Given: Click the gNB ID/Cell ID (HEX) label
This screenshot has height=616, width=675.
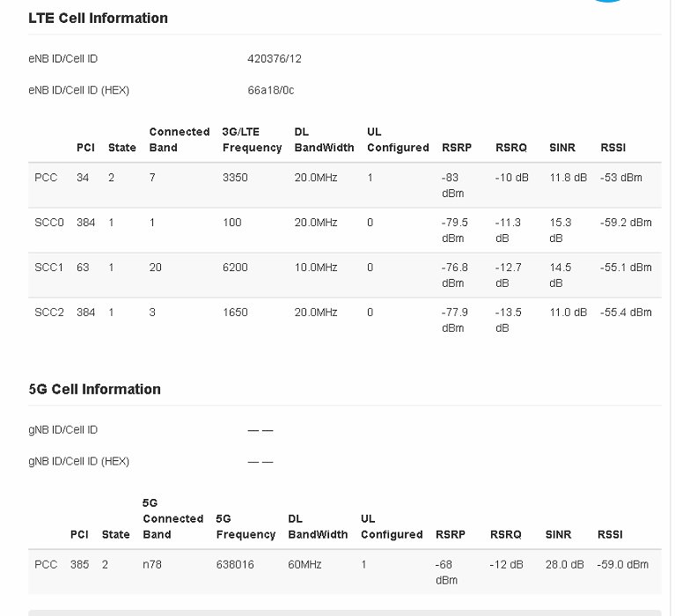Looking at the screenshot, I should 78,462.
